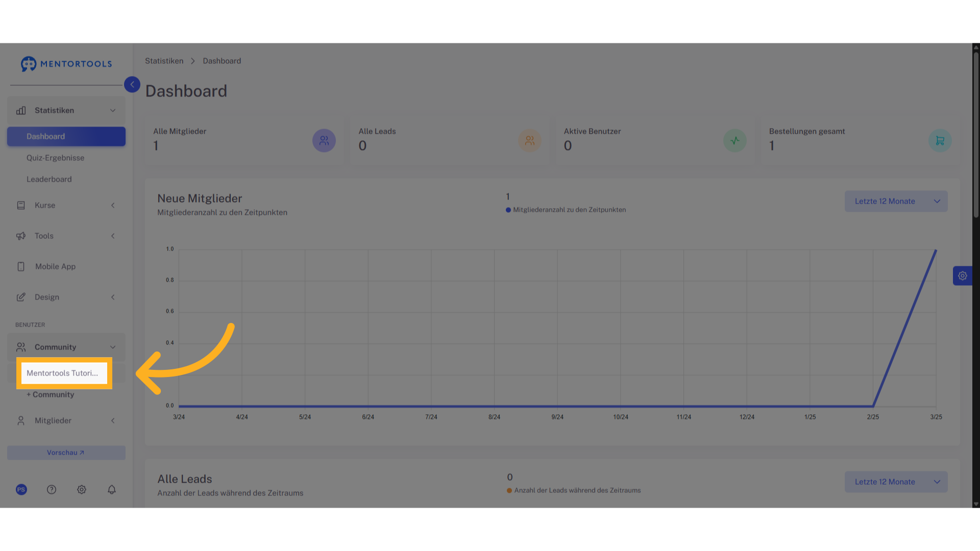Expand the Mitglieder menu chevron
The height and width of the screenshot is (551, 980).
point(113,421)
